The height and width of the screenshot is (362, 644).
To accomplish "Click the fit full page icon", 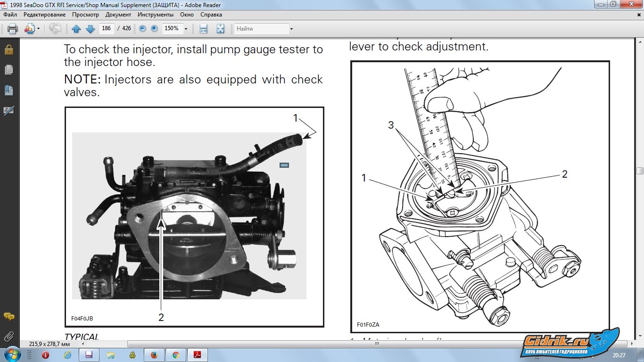I will coord(220,29).
